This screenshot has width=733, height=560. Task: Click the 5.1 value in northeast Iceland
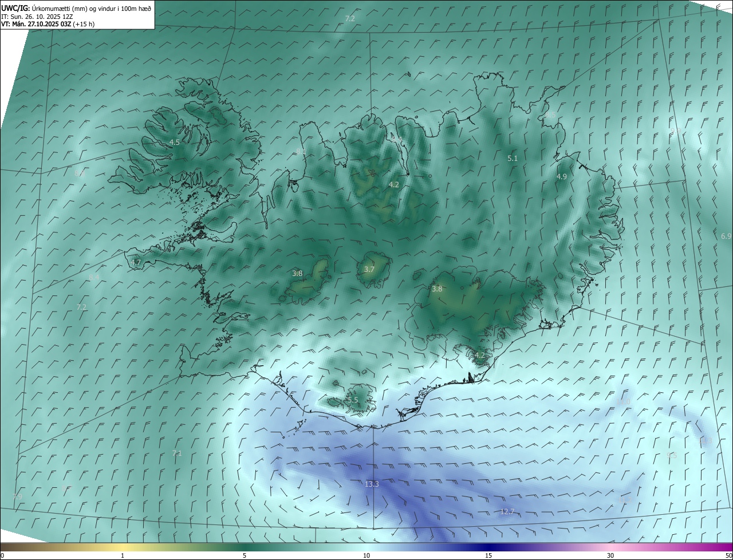point(513,158)
